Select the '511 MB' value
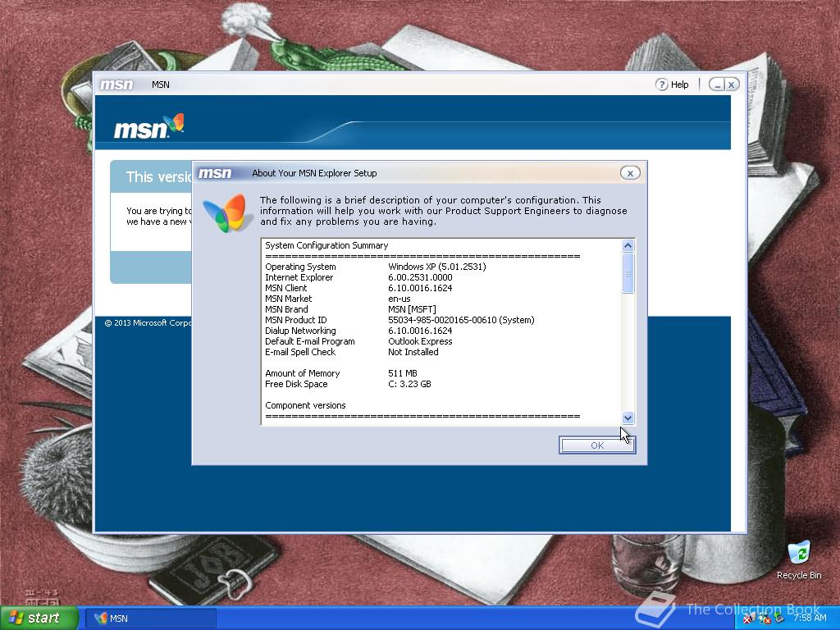The width and height of the screenshot is (840, 630). pos(402,373)
